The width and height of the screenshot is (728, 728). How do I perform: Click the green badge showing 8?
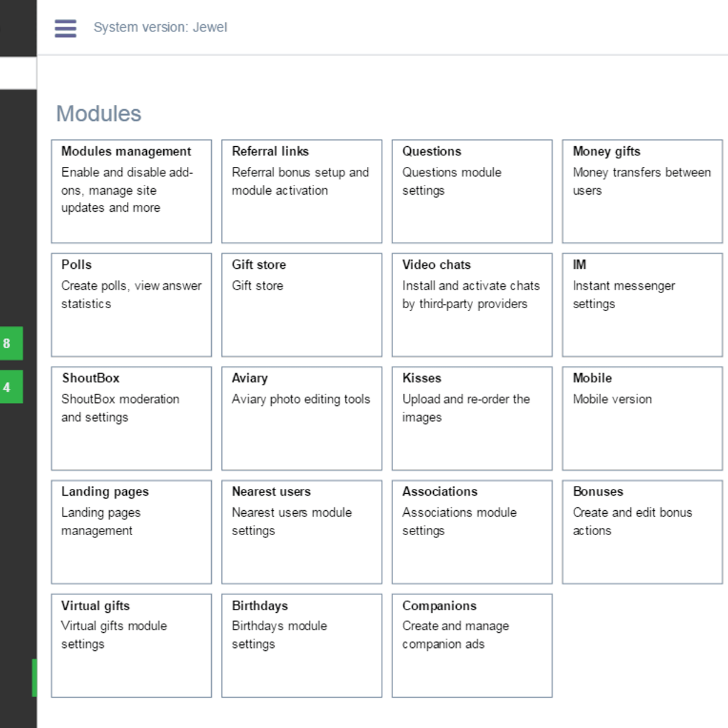[x=11, y=343]
